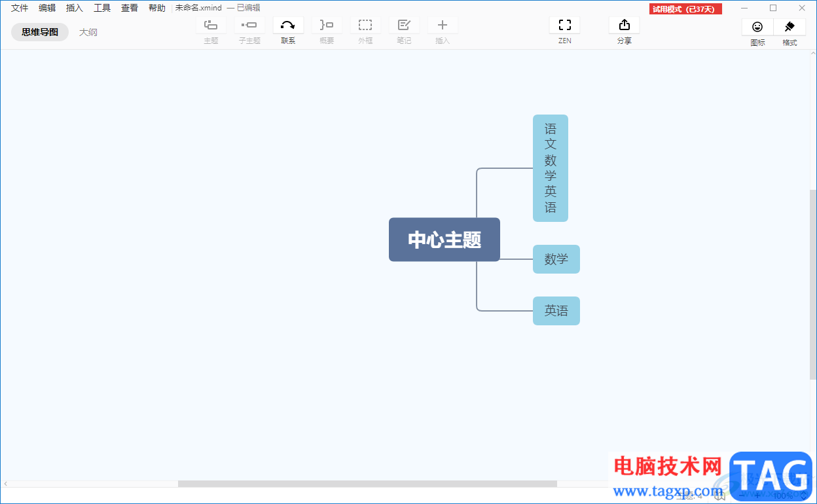817x504 pixels.
Task: Insert a new topic with 主题 icon
Action: point(211,26)
